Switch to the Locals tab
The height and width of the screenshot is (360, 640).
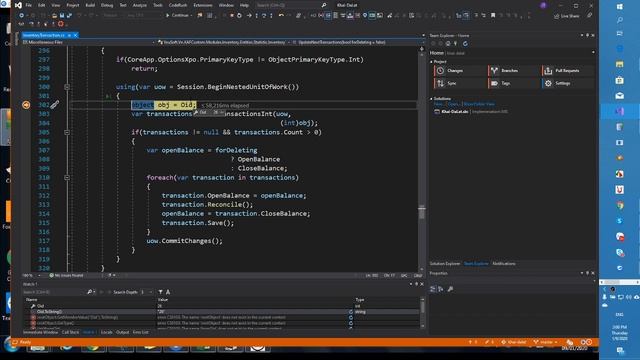(x=107, y=332)
